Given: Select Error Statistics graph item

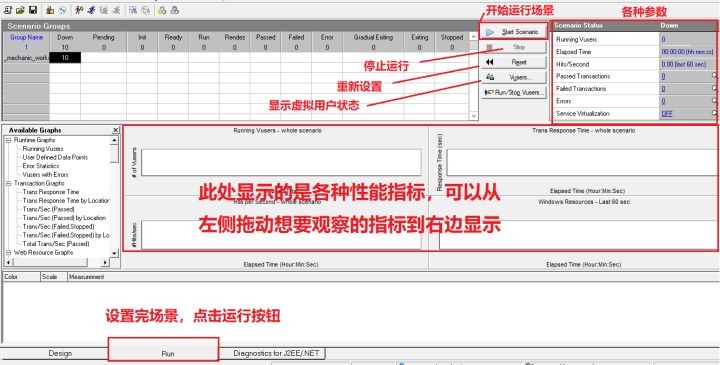Looking at the screenshot, I should click(x=41, y=166).
